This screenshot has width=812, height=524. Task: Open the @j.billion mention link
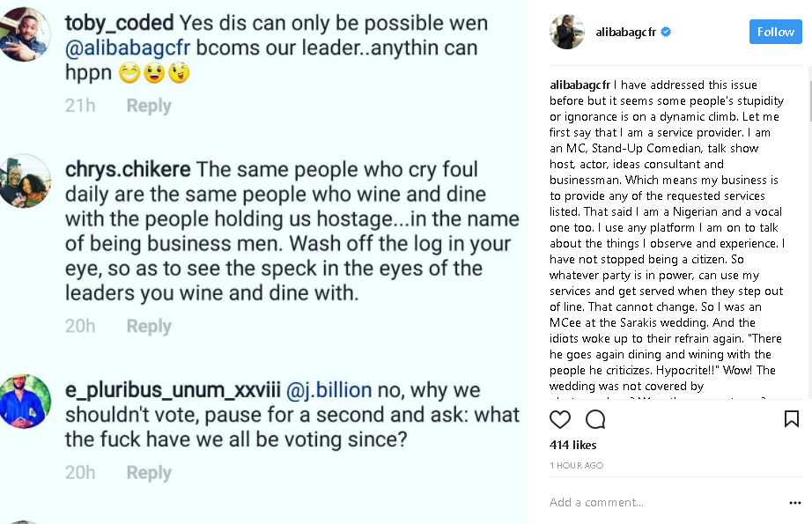(328, 390)
